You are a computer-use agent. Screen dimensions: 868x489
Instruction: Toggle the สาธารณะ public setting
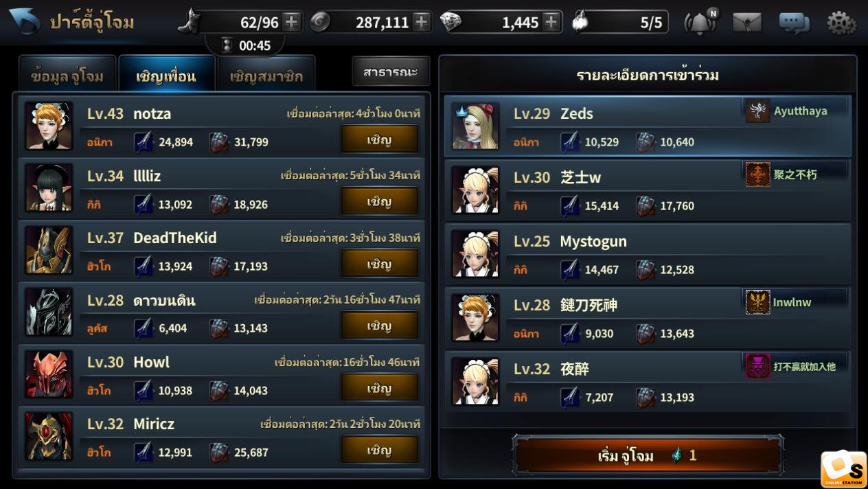[x=391, y=71]
